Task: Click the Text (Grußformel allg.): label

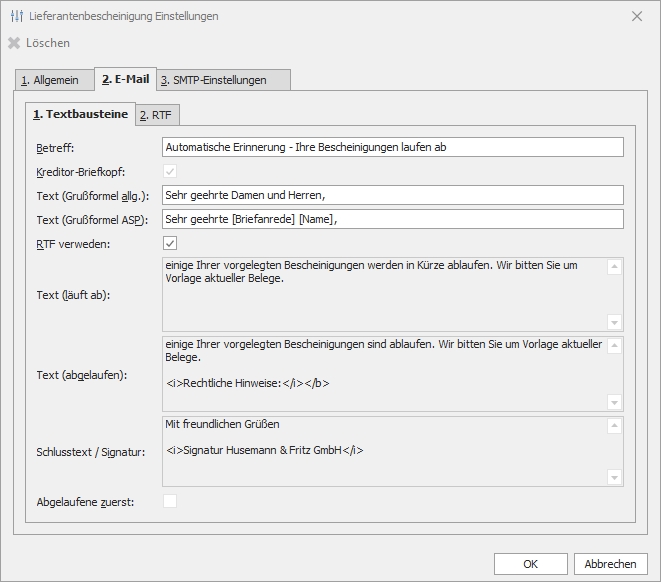Action: 93,196
